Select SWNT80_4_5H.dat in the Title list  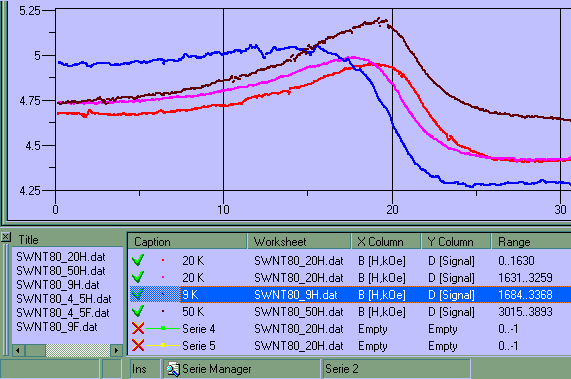(x=64, y=299)
